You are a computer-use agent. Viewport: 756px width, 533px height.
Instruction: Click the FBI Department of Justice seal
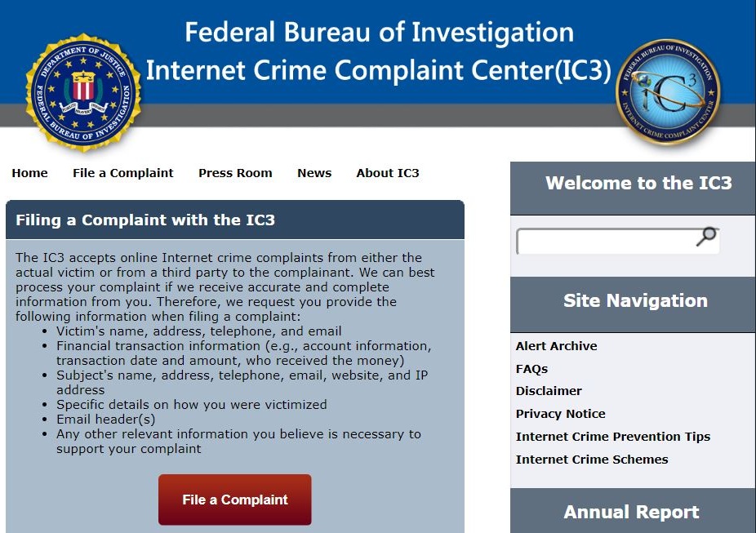(x=83, y=92)
